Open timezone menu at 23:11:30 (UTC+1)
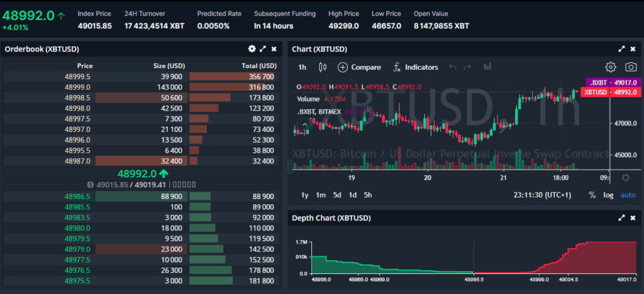The image size is (644, 294). [542, 195]
